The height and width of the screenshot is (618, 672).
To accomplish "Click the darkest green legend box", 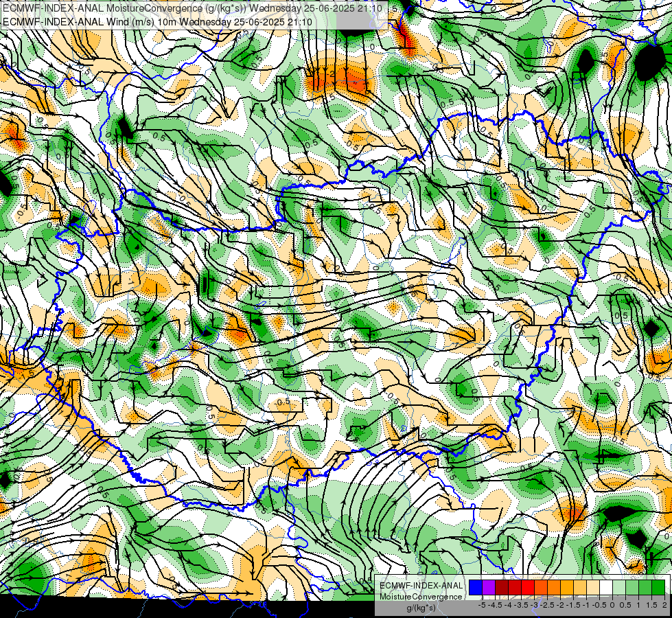I will pyautogui.click(x=658, y=587).
